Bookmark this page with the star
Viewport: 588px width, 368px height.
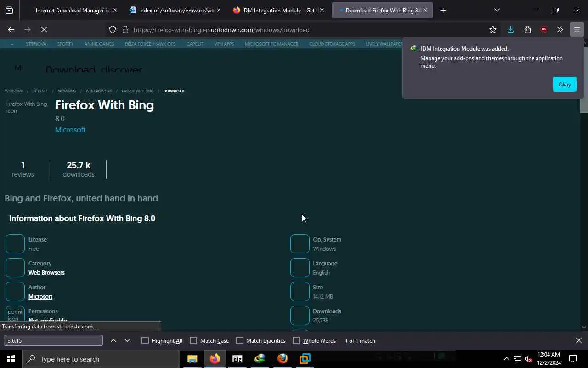click(493, 29)
